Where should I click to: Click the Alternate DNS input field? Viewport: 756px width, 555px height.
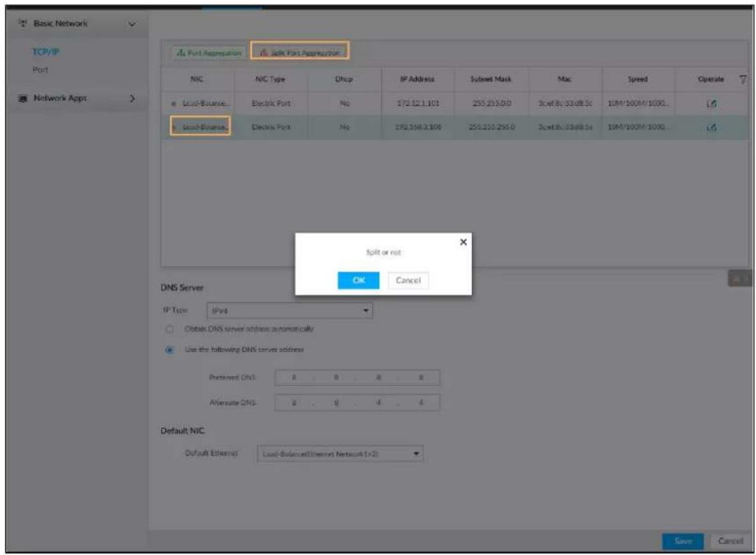point(357,403)
